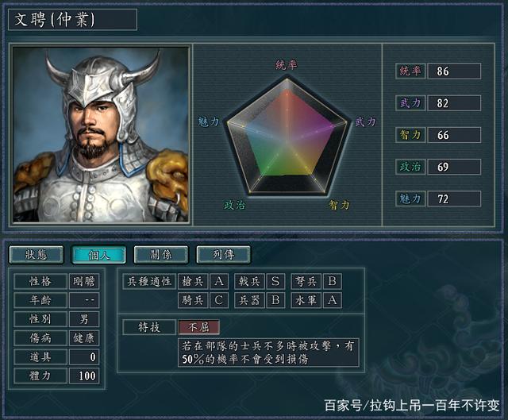This screenshot has width=508, height=420.
Task: Click the 體力 value 100 field
Action: click(84, 376)
